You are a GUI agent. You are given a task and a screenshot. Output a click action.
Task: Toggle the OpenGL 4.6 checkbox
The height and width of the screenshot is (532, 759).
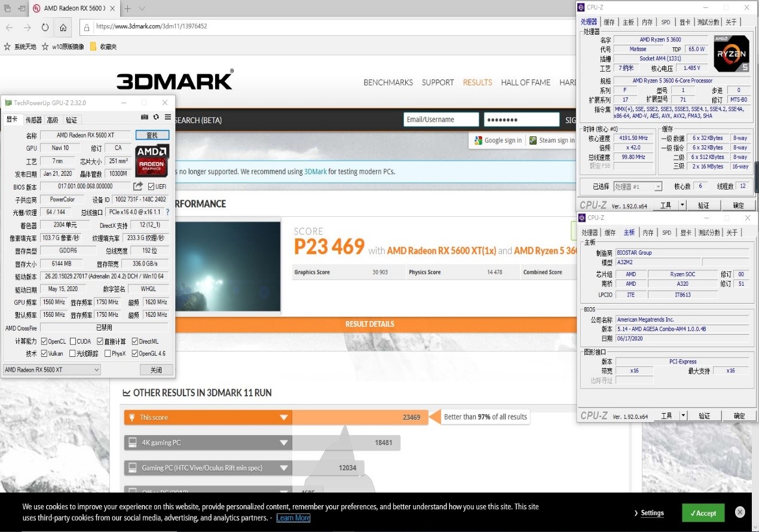pyautogui.click(x=135, y=353)
